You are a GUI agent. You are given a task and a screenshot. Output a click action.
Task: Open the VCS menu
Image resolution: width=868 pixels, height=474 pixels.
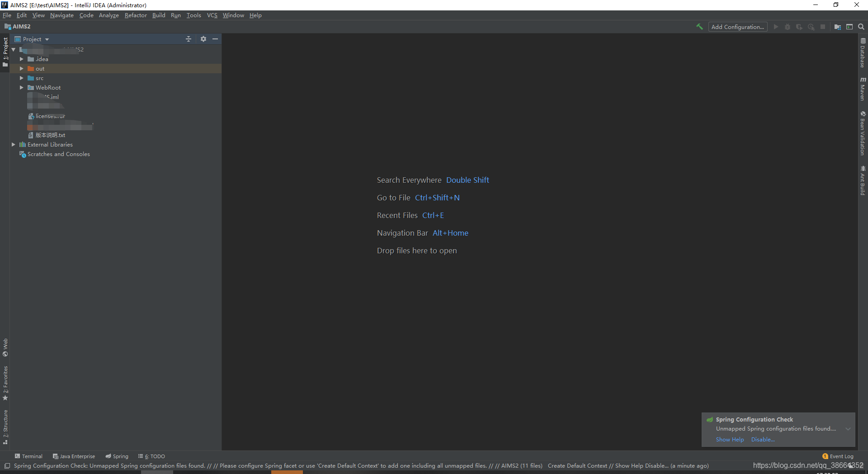coord(212,15)
